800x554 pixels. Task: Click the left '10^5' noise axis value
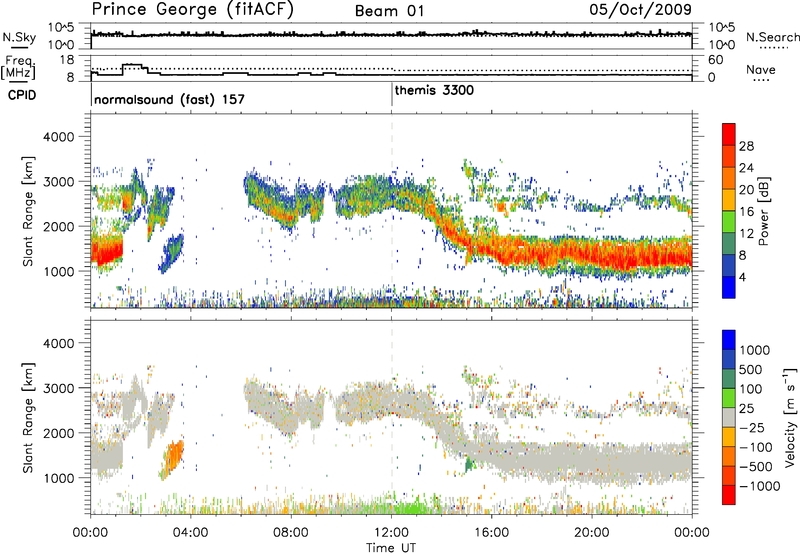[61, 28]
